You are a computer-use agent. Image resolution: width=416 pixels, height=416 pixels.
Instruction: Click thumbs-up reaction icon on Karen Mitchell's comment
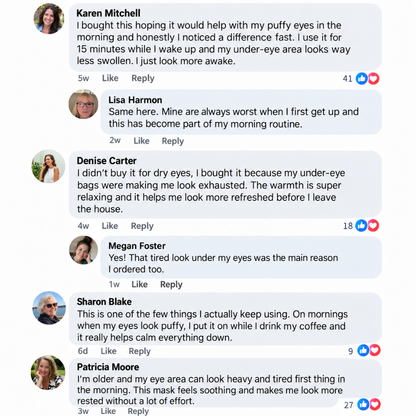tap(362, 78)
